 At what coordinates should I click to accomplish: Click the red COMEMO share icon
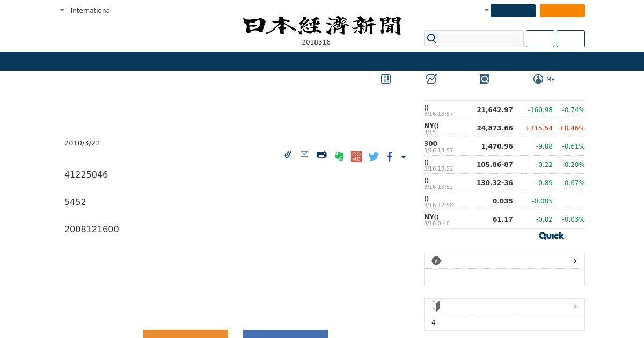(x=356, y=157)
